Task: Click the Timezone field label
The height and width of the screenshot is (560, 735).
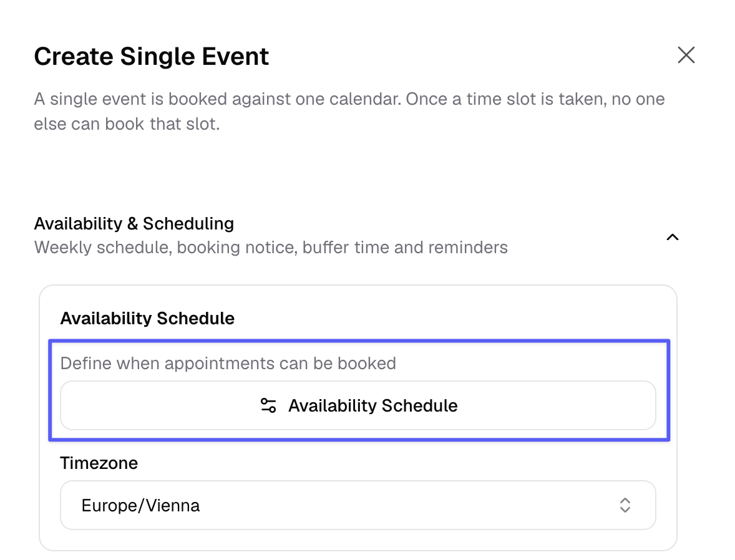Action: pyautogui.click(x=99, y=463)
